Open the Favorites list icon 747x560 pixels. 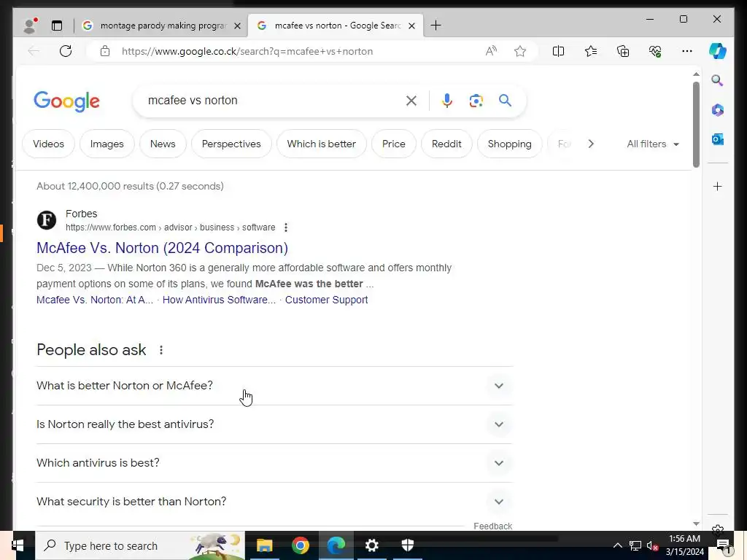pos(591,51)
